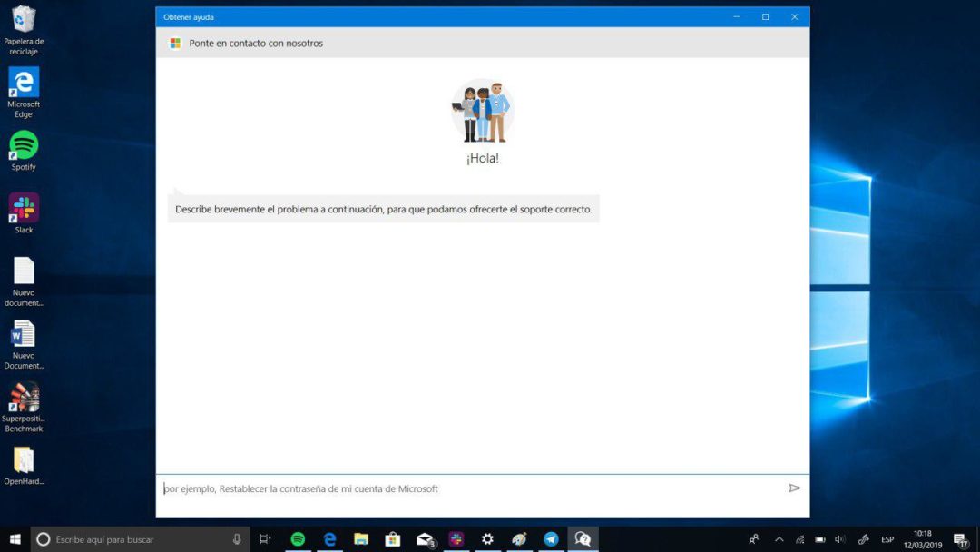Select the blank Nuevo document text file
This screenshot has width=980, height=552.
(23, 281)
